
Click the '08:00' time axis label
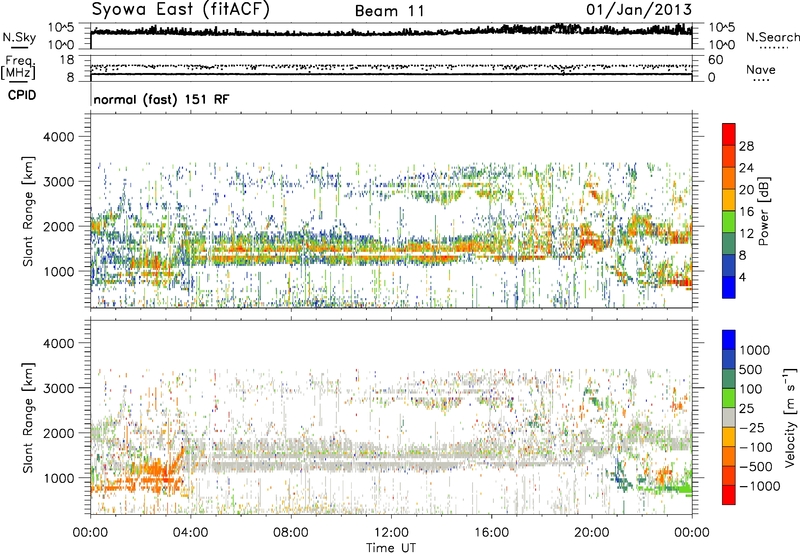(291, 533)
